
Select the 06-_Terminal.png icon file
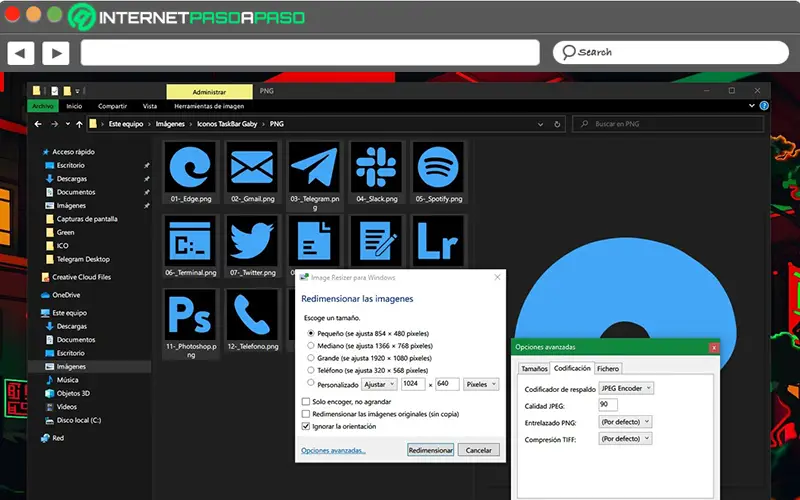coord(190,246)
